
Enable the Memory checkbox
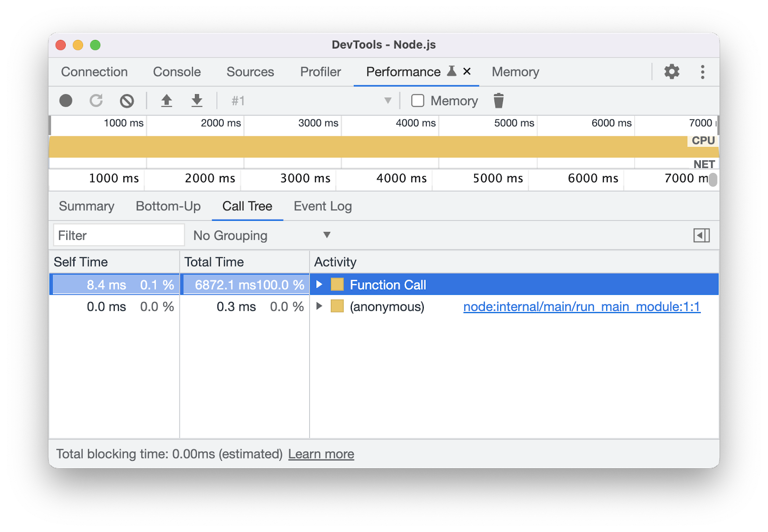point(418,101)
